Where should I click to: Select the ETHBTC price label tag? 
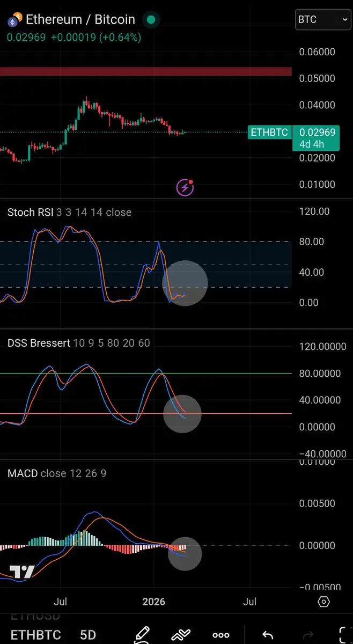click(x=269, y=132)
